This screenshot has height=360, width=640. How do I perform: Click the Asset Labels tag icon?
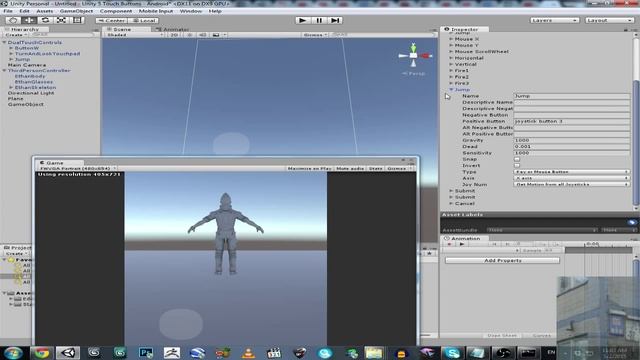[x=631, y=222]
